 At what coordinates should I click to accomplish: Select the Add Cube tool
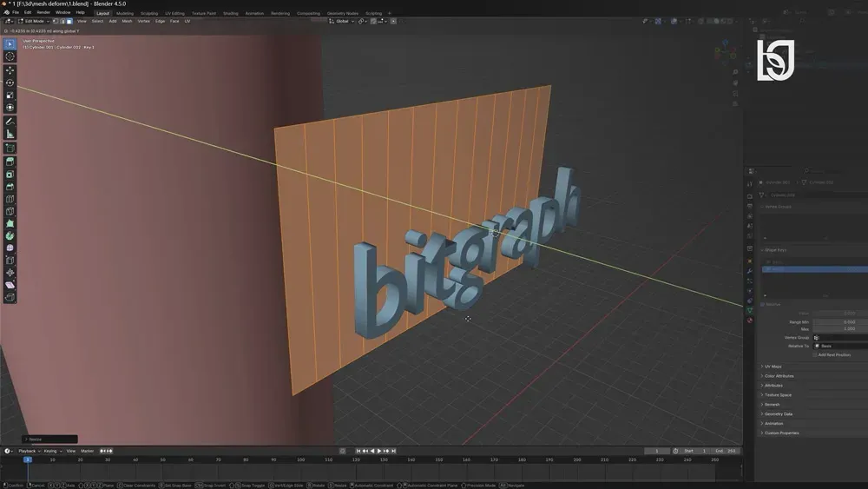coord(10,148)
